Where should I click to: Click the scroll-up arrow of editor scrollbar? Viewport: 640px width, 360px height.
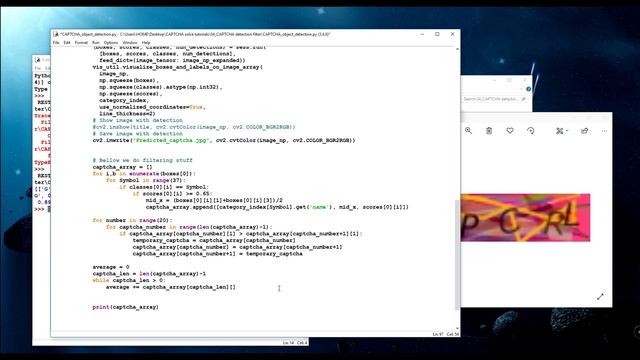tap(457, 49)
